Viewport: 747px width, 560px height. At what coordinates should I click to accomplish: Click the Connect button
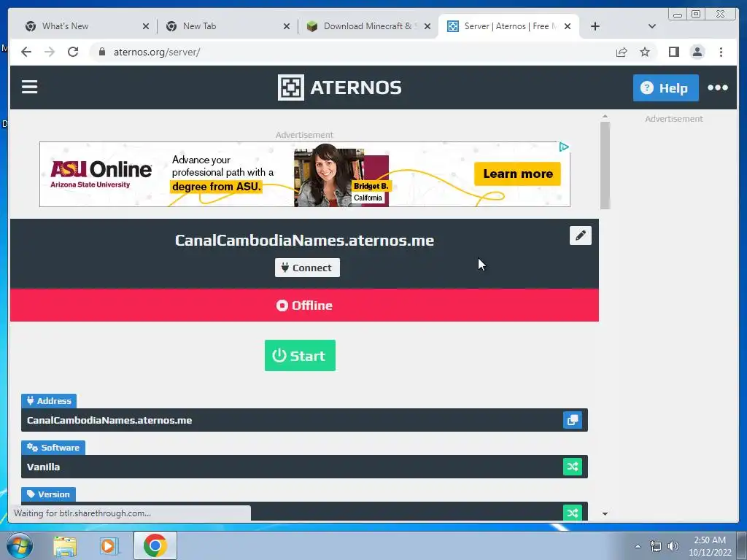[x=307, y=268]
